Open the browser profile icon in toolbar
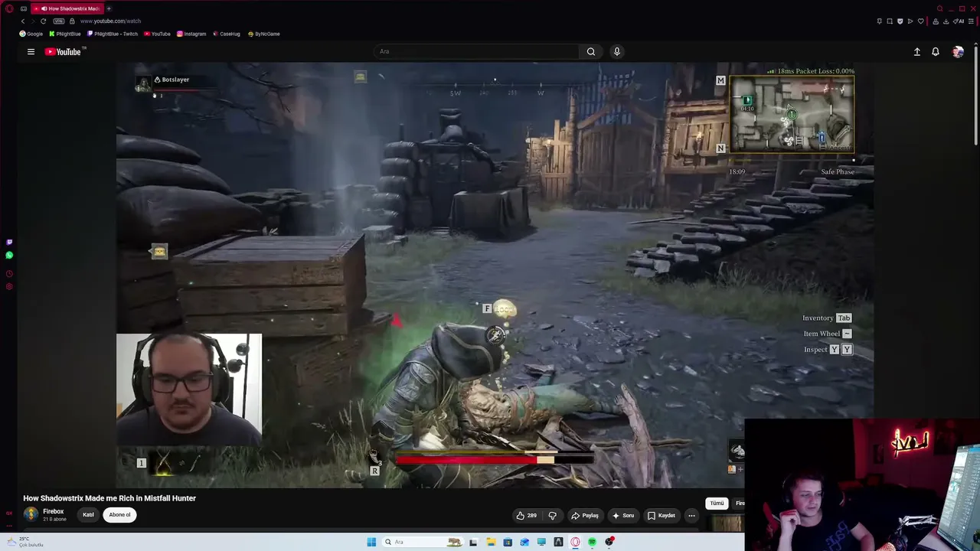980x551 pixels. (x=935, y=21)
